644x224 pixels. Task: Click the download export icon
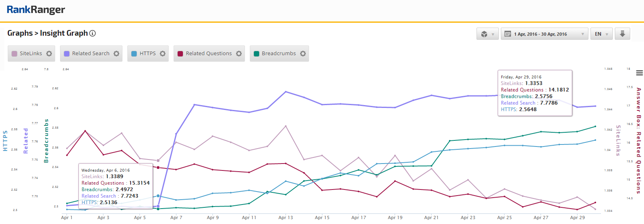click(622, 34)
